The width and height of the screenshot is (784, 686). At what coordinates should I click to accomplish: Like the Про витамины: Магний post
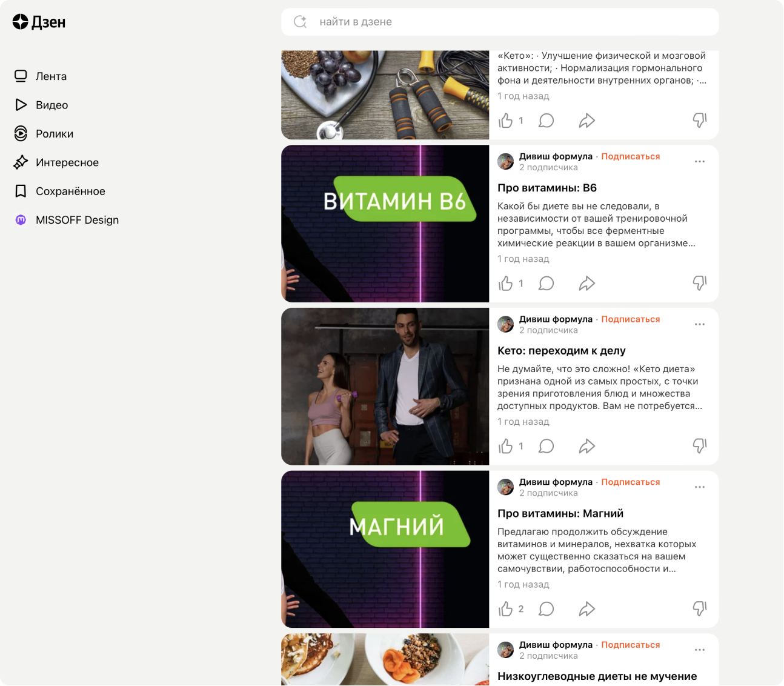(x=506, y=609)
